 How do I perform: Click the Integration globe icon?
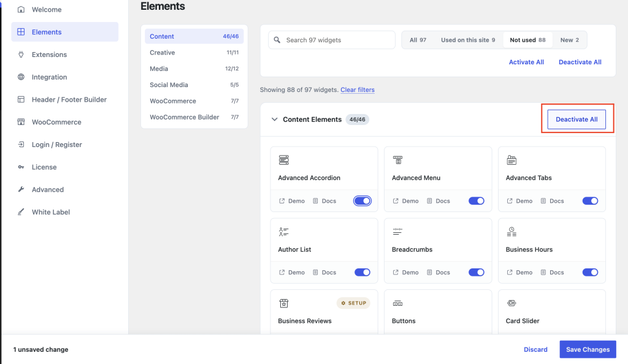[21, 77]
